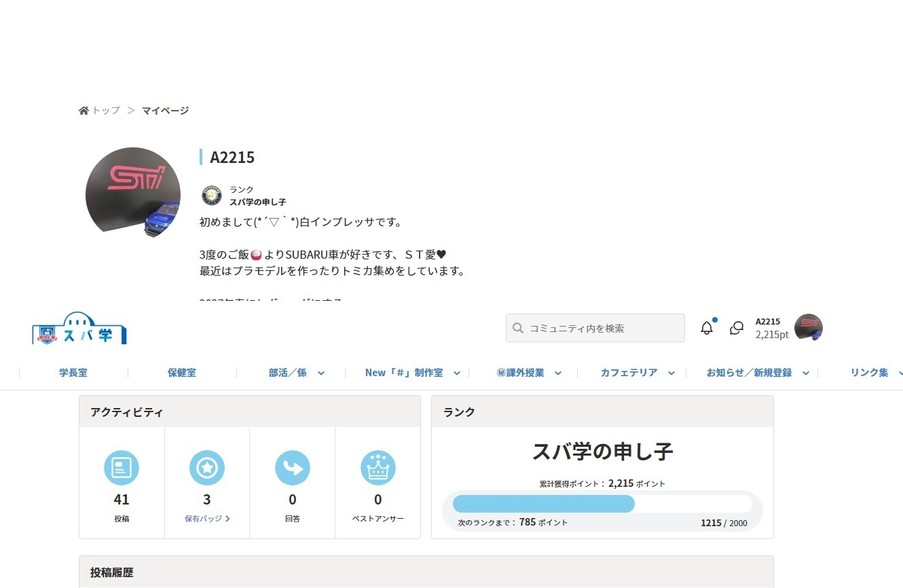Click the star badge icon
The image size is (903, 588).
pos(207,468)
